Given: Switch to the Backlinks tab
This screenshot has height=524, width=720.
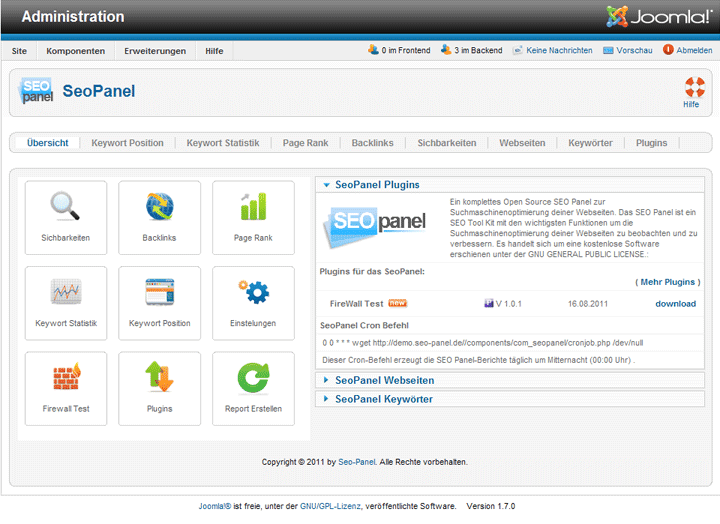Looking at the screenshot, I should pyautogui.click(x=372, y=143).
